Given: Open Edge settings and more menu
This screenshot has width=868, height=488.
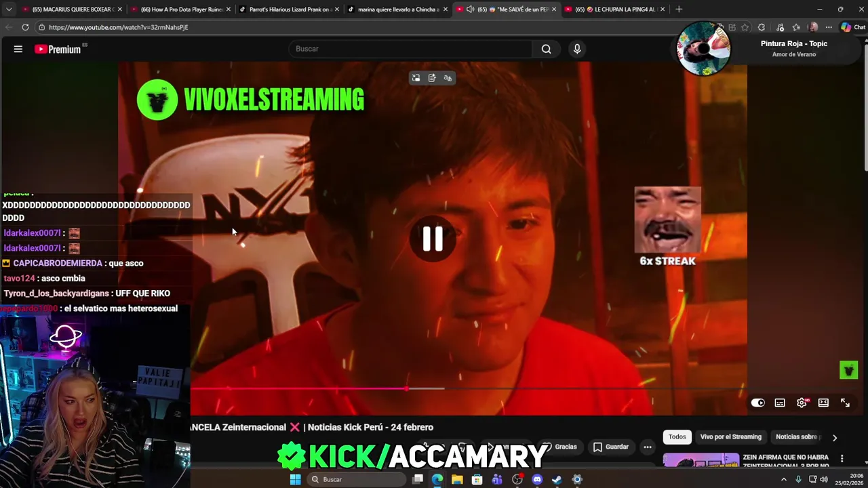Looking at the screenshot, I should (x=829, y=27).
